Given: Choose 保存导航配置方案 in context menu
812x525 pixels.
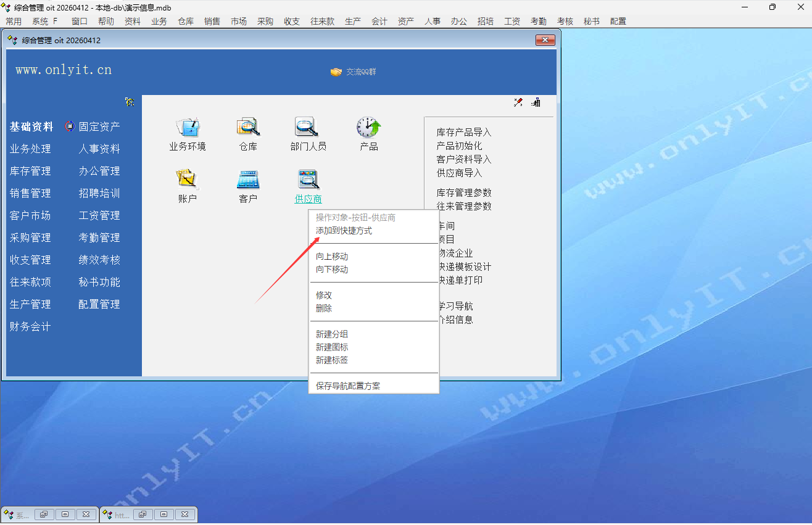Looking at the screenshot, I should [x=348, y=386].
